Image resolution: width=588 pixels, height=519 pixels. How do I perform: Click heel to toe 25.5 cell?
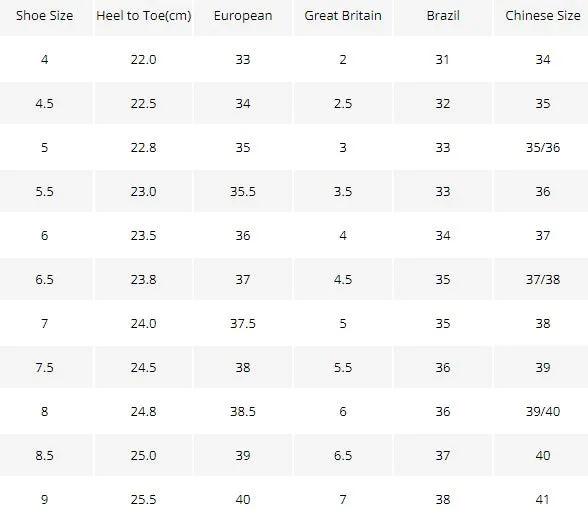pyautogui.click(x=144, y=499)
